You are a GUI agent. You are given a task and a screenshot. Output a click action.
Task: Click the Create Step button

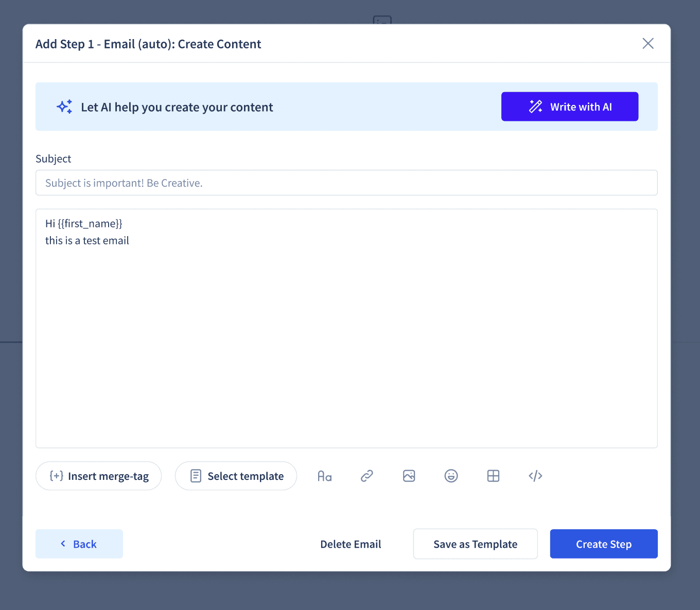[x=604, y=544]
